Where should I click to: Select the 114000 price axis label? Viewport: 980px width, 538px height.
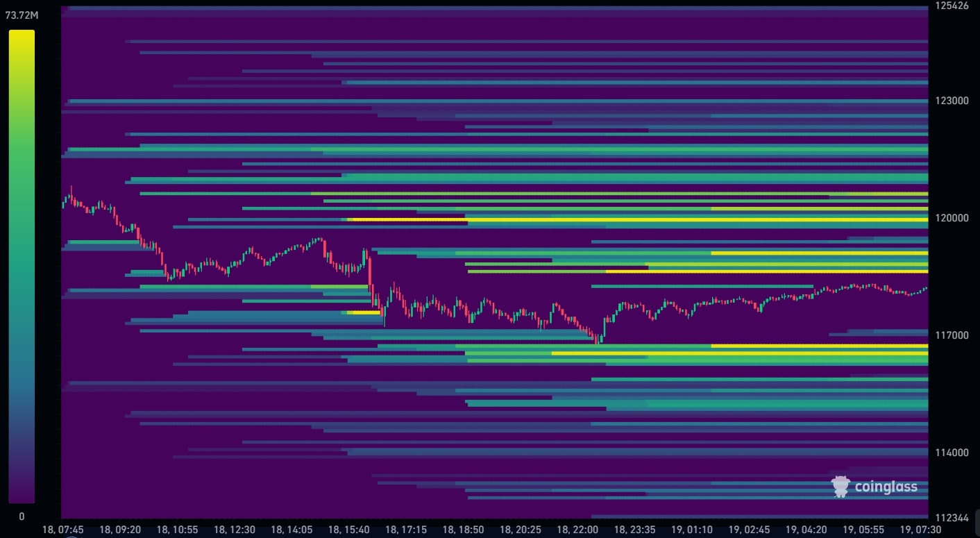(952, 453)
